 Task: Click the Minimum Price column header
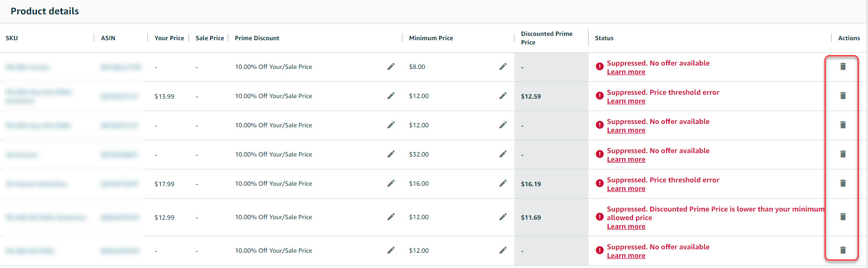point(431,38)
